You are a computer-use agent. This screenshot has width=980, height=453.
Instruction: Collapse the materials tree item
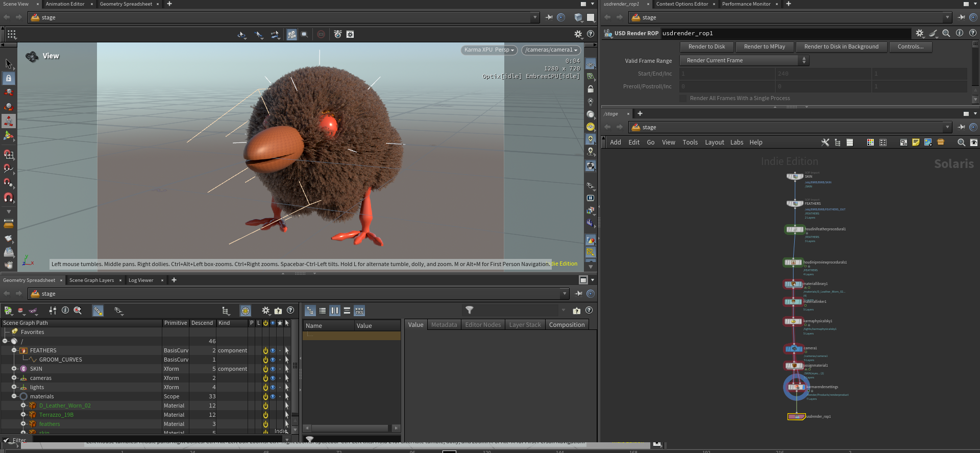click(14, 396)
